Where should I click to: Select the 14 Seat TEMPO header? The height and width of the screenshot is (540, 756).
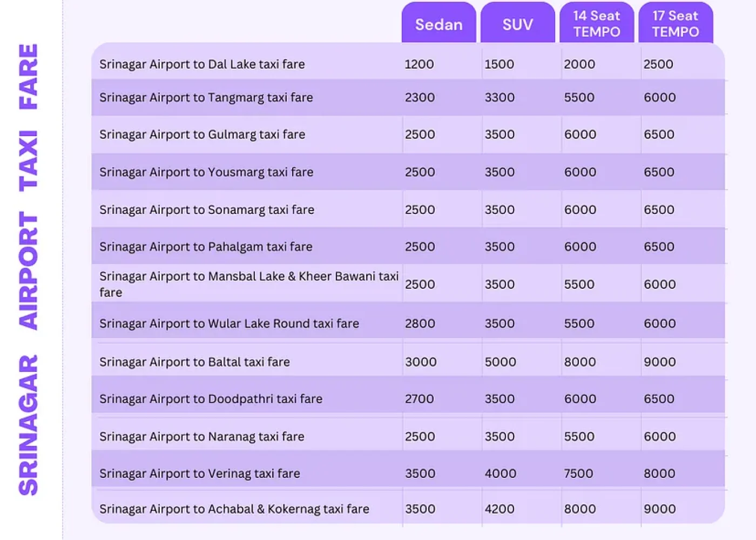coord(597,24)
